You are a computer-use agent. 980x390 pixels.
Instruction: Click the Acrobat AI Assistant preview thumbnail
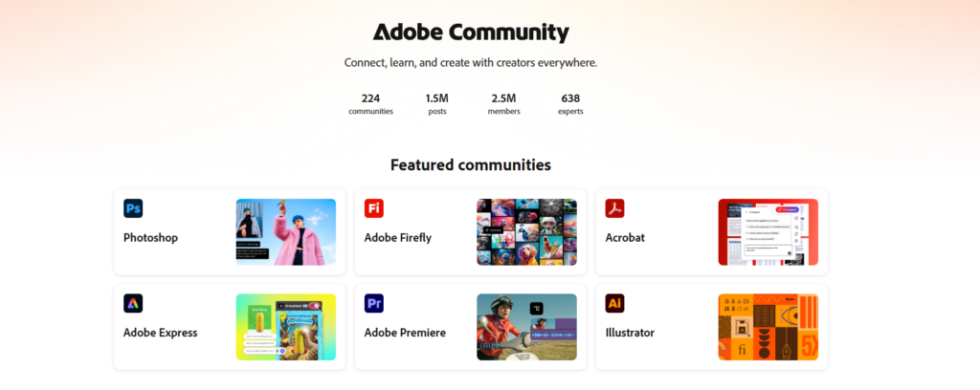click(x=768, y=232)
